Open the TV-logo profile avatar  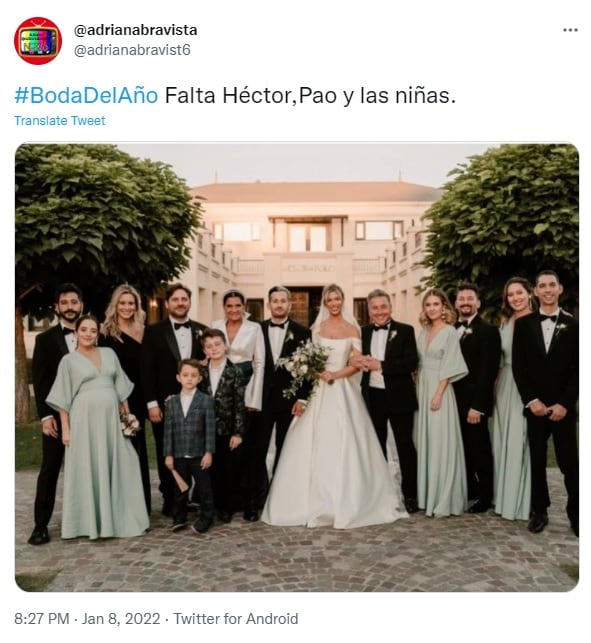coord(38,41)
